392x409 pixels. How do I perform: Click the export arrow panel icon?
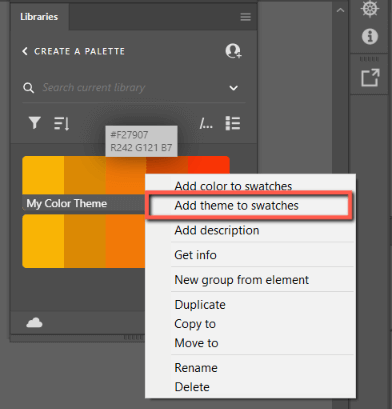pos(370,78)
